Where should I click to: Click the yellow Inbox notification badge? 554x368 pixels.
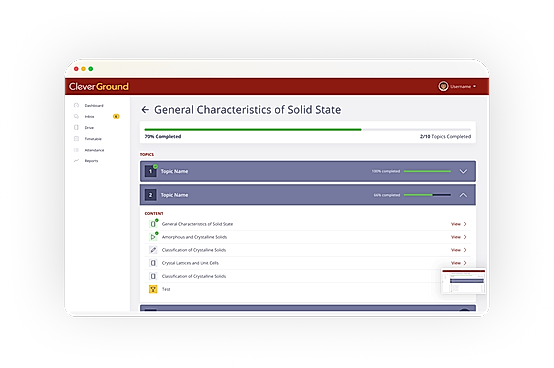116,116
